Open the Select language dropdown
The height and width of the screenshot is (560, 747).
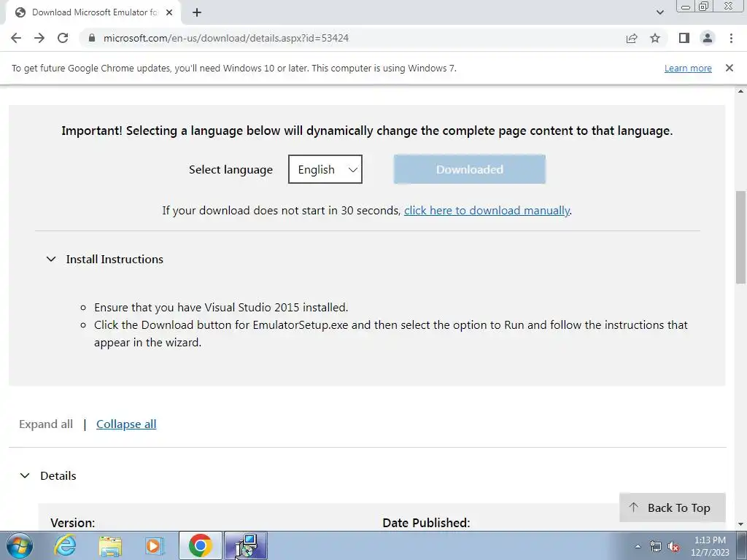click(x=325, y=169)
